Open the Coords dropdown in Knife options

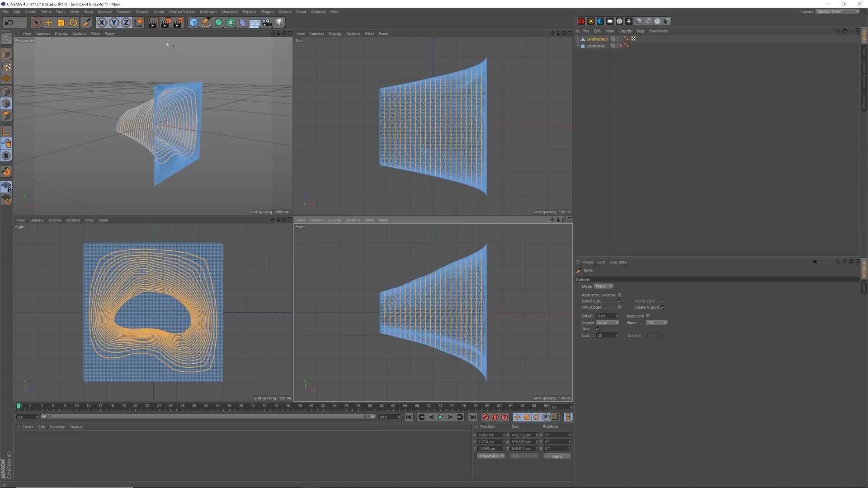pyautogui.click(x=608, y=323)
